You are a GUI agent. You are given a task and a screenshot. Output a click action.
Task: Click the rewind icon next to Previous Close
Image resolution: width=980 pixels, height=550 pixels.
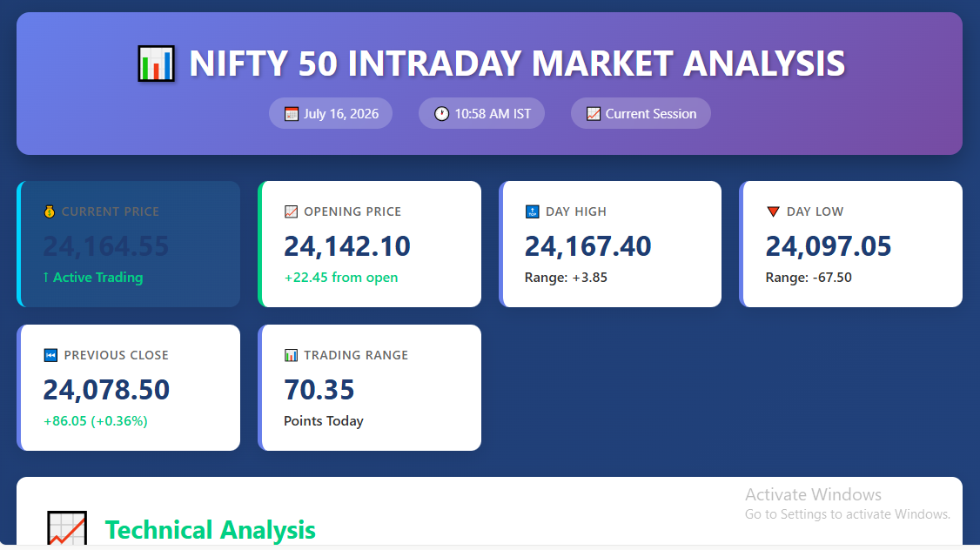tap(50, 355)
